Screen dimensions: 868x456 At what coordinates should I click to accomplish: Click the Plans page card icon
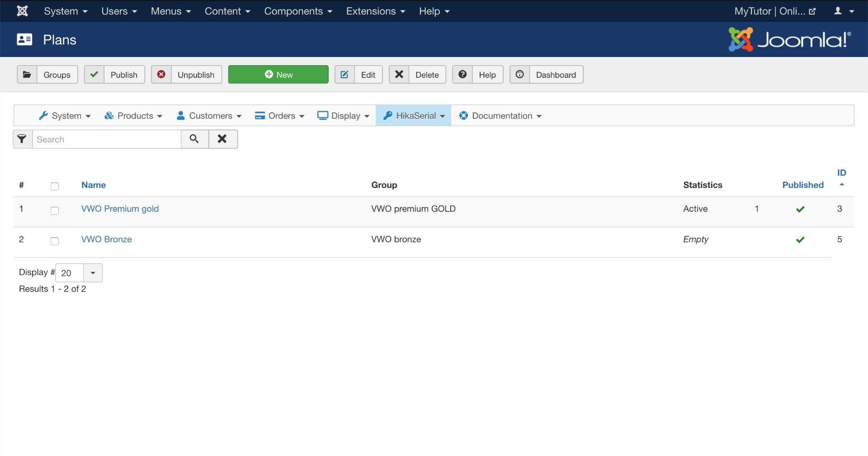[x=24, y=40]
